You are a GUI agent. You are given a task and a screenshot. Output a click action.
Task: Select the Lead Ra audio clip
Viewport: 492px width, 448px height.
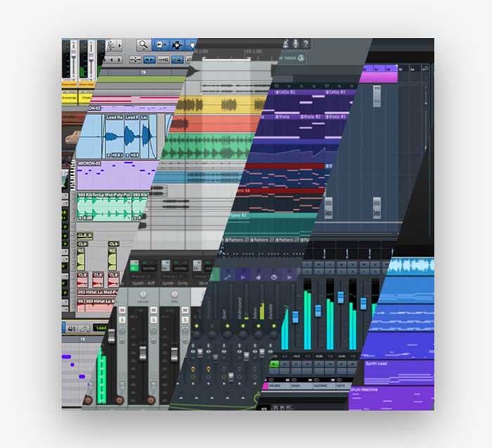(x=114, y=137)
